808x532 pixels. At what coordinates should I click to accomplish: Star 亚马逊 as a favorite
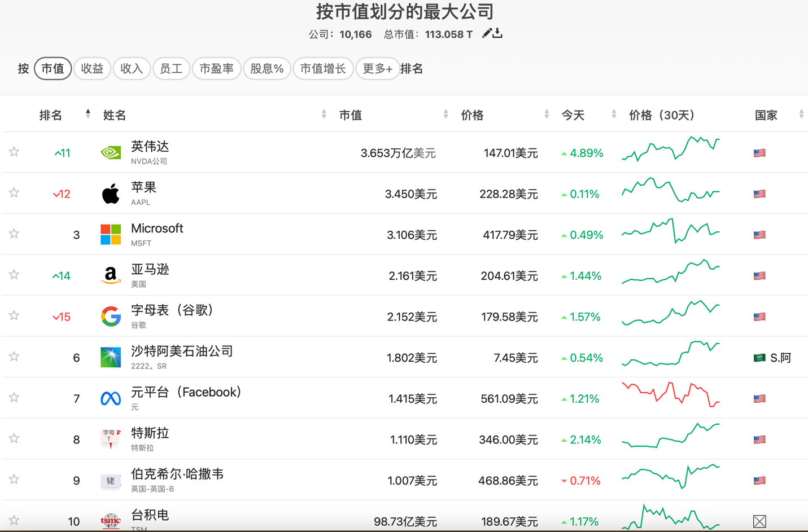(14, 275)
